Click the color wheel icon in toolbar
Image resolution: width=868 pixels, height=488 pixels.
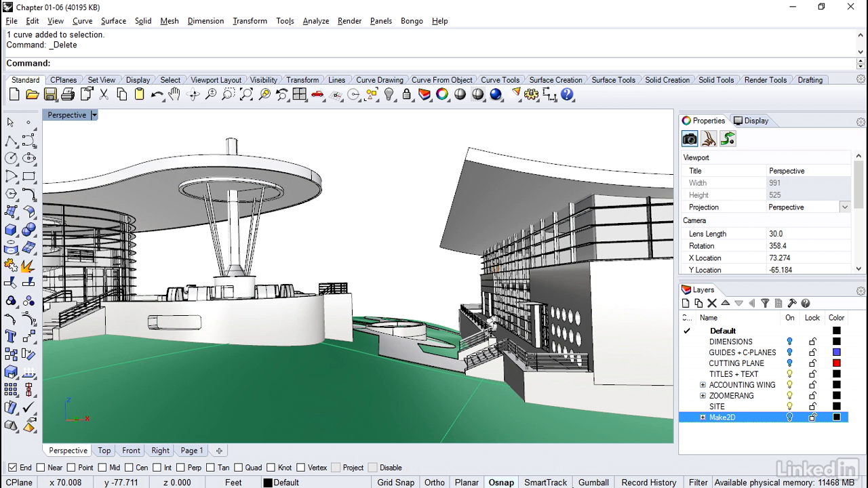pyautogui.click(x=442, y=95)
